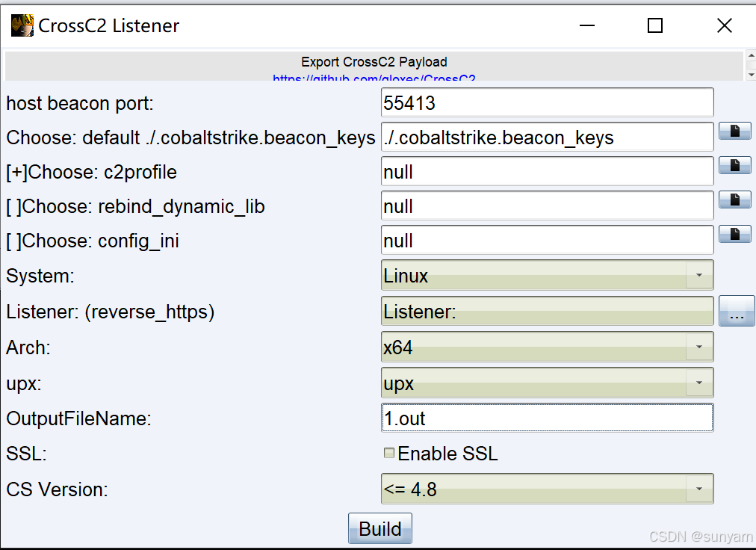The width and height of the screenshot is (756, 550).
Task: Click the Build button
Action: pyautogui.click(x=379, y=529)
